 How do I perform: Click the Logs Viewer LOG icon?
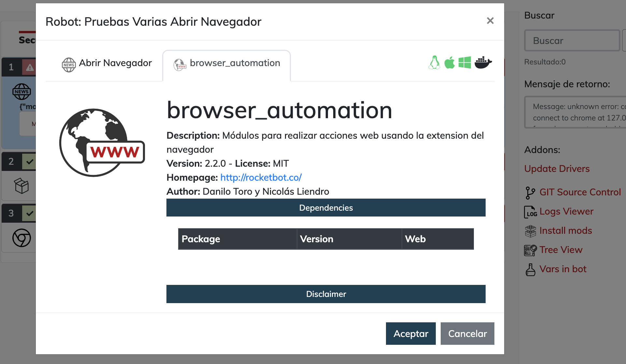click(x=530, y=212)
